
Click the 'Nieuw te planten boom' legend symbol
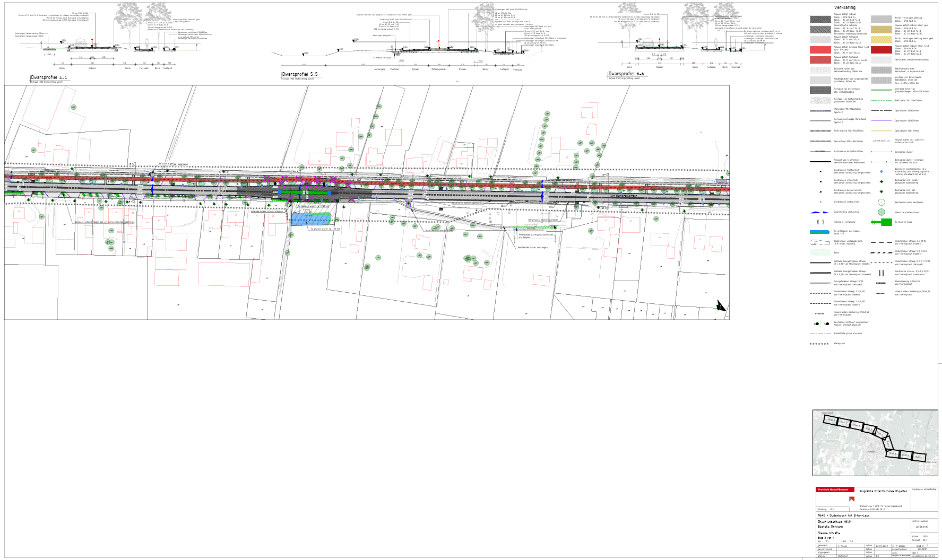pyautogui.click(x=881, y=212)
